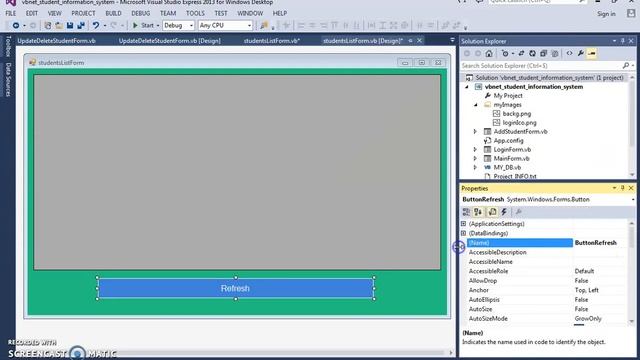Expand AddStudentForm.vb node

tap(475, 131)
